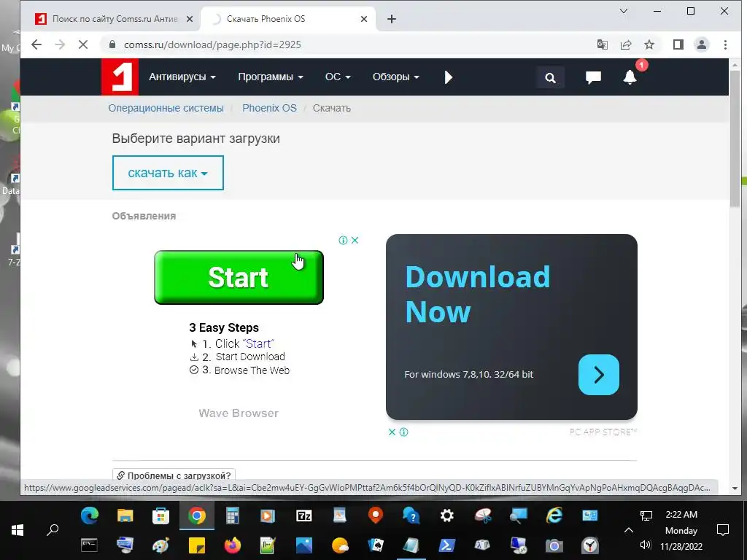Open Microsoft Edge from the taskbar
The height and width of the screenshot is (560, 747).
point(90,516)
